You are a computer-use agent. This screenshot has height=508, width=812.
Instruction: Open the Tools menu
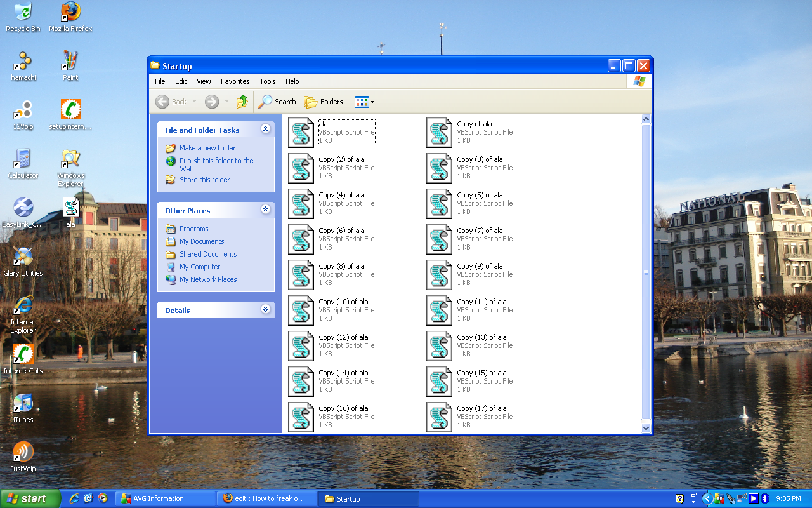pos(268,81)
